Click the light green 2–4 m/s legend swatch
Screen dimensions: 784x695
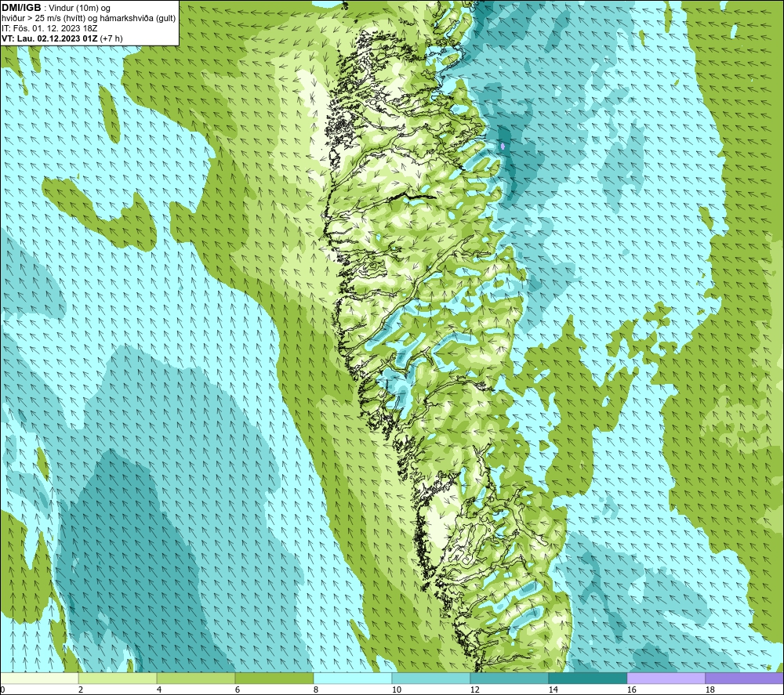118,678
